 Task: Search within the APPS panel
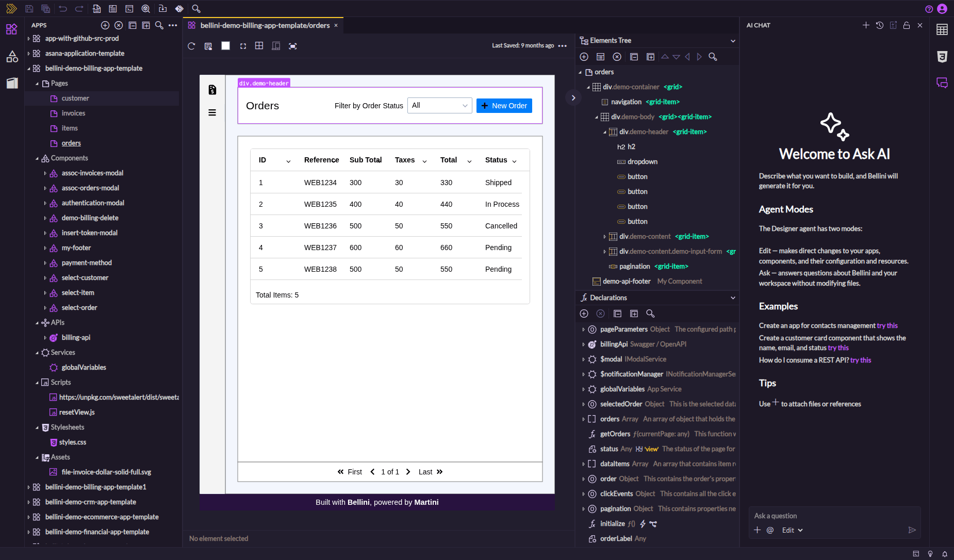pos(159,25)
